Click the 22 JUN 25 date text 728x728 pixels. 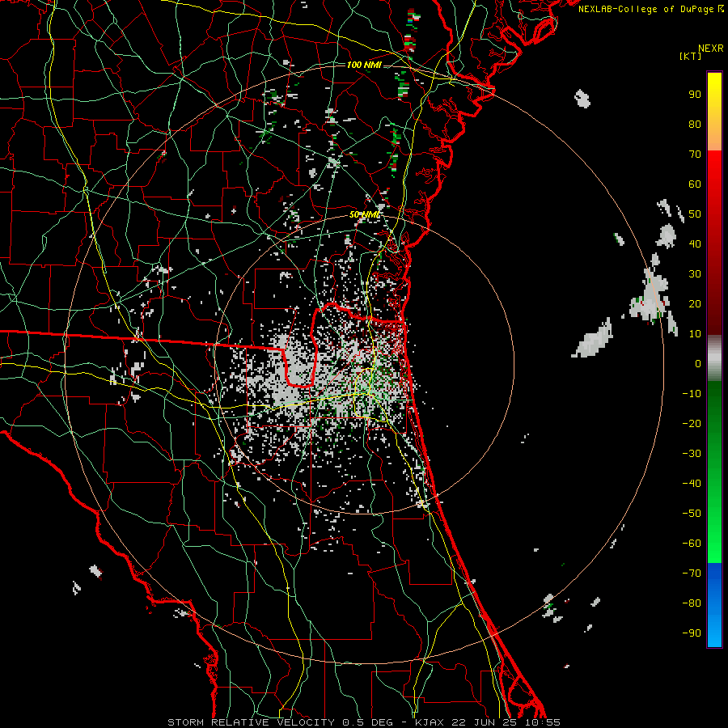(x=485, y=722)
